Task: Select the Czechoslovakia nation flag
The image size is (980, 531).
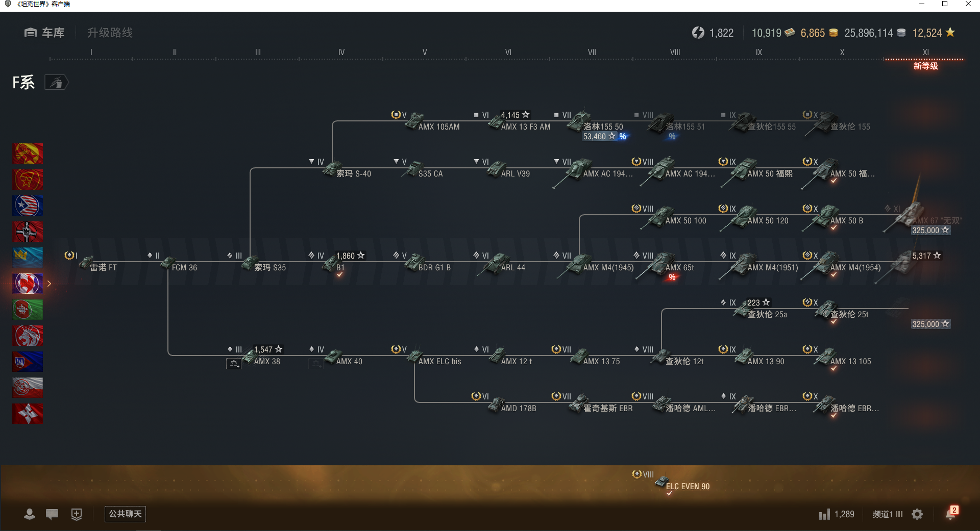Action: pyautogui.click(x=28, y=362)
